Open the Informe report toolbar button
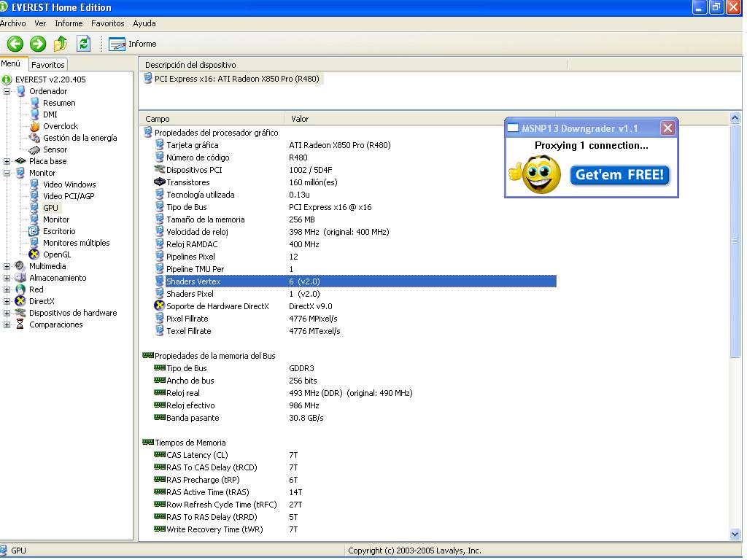The image size is (747, 560). pyautogui.click(x=133, y=44)
